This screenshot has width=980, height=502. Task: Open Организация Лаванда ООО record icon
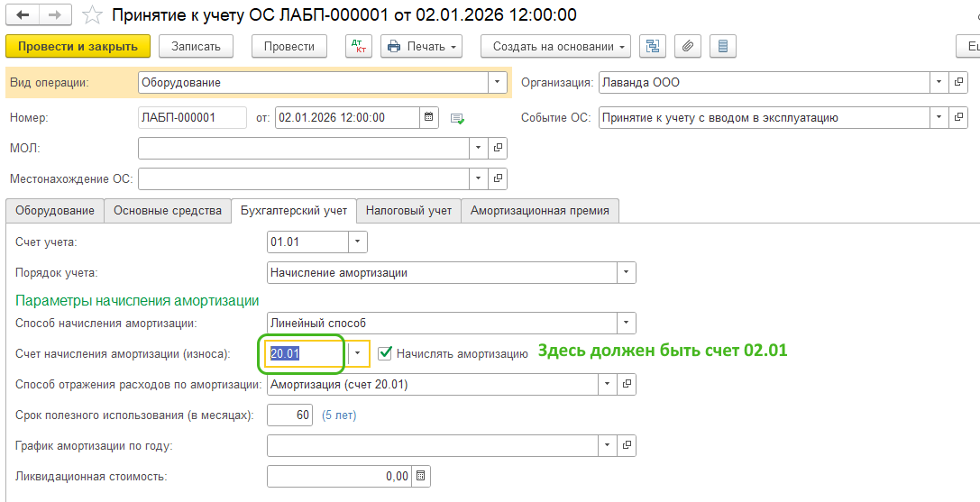(x=958, y=83)
